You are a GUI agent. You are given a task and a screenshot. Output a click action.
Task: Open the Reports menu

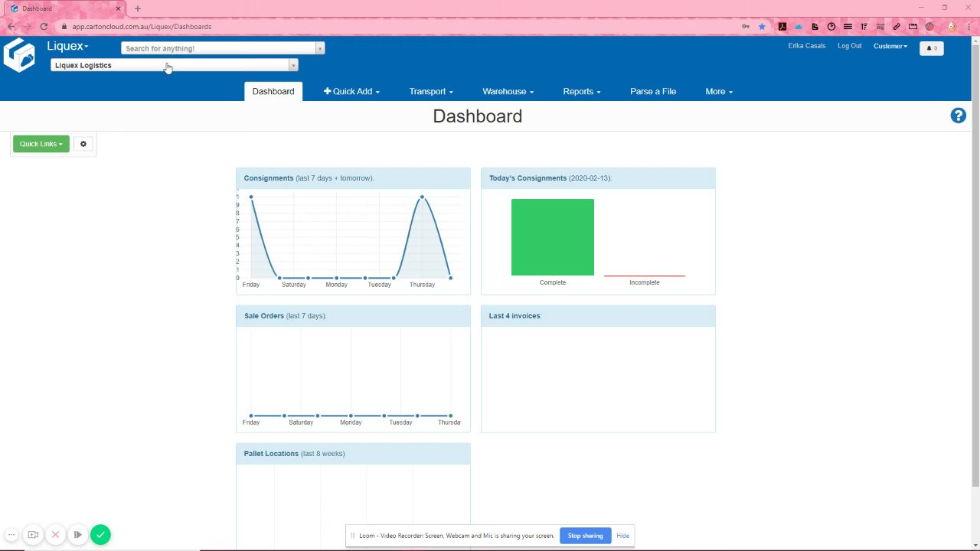point(582,91)
